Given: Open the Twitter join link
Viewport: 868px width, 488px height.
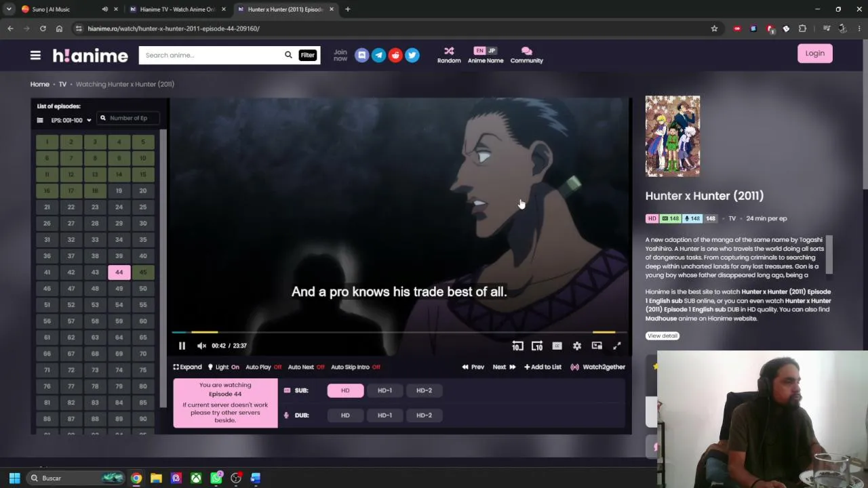Looking at the screenshot, I should click(412, 56).
